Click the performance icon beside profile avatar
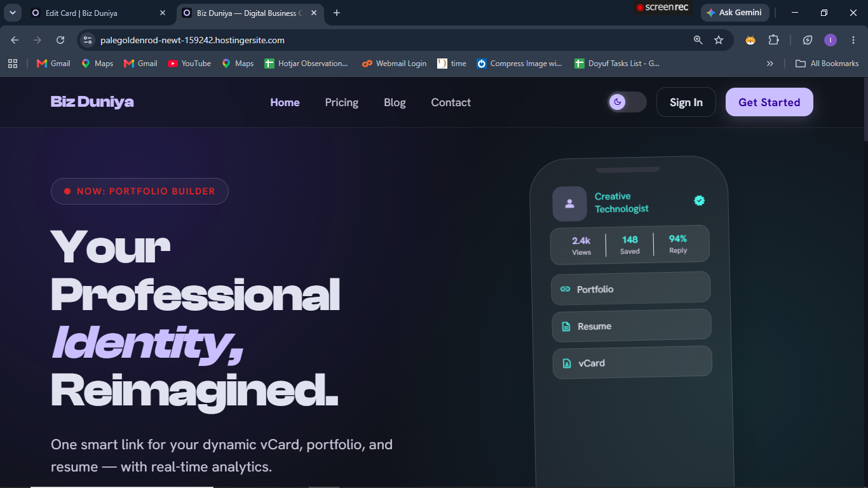 click(808, 40)
